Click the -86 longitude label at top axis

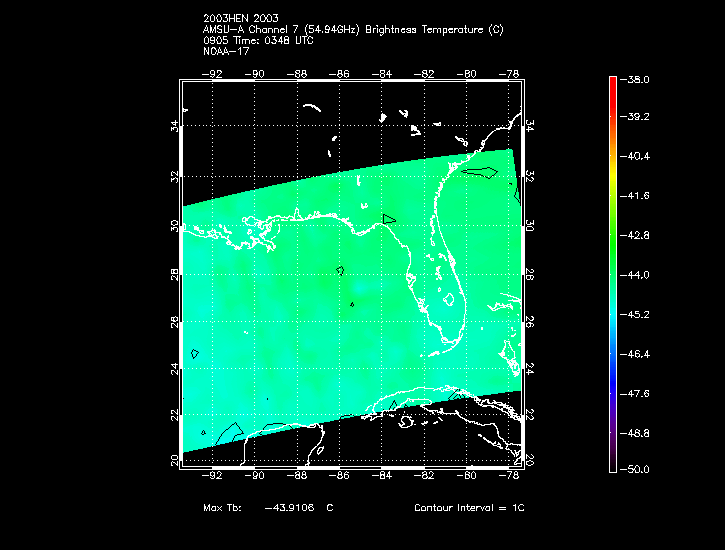tap(339, 74)
